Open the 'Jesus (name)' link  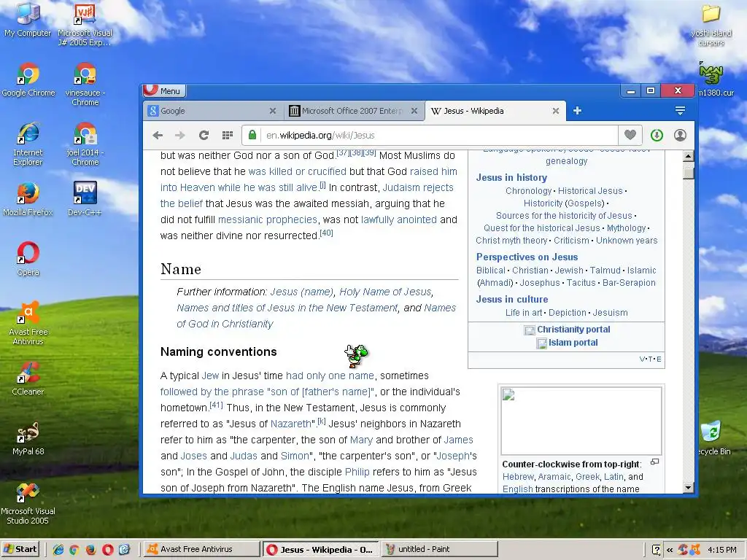(301, 292)
